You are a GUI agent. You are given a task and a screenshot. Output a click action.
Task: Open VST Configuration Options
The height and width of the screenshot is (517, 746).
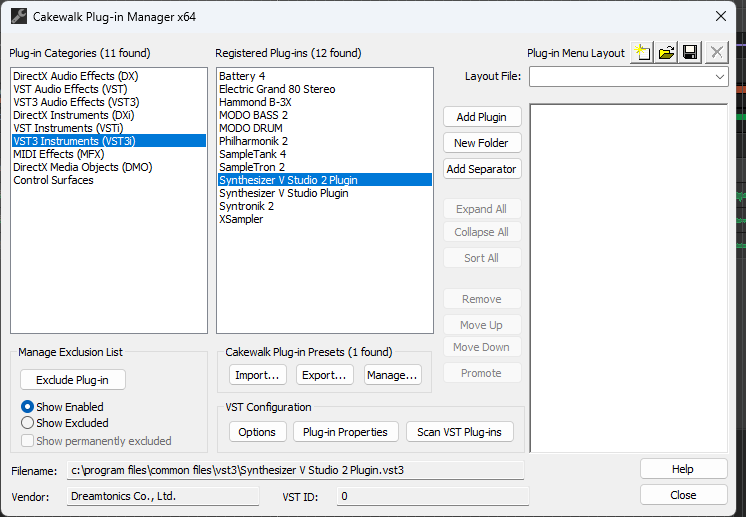coord(257,432)
